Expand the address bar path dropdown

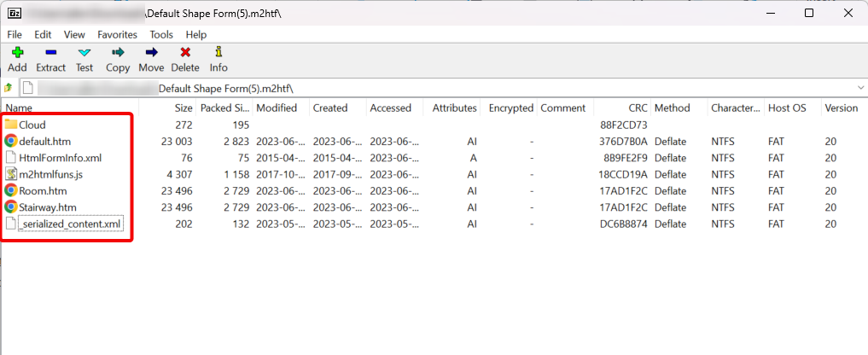pos(860,88)
